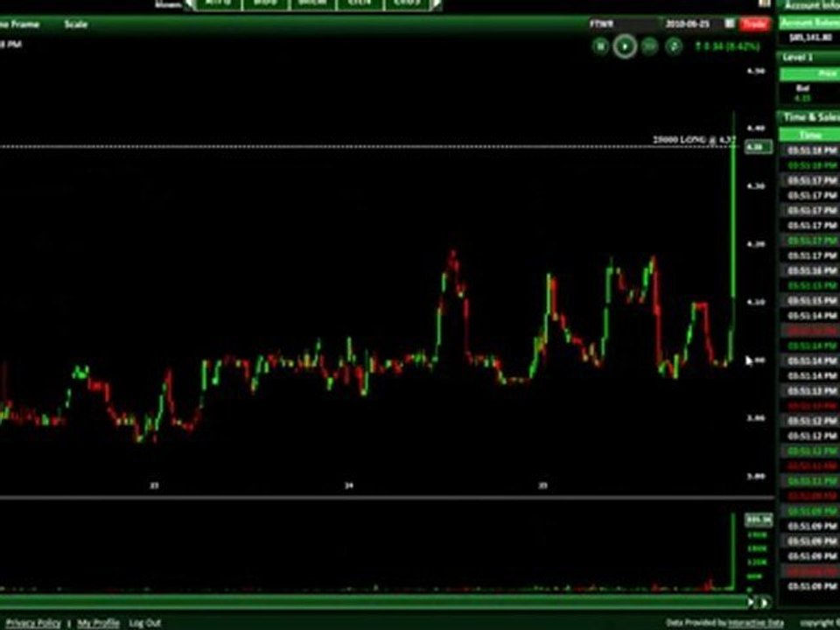The height and width of the screenshot is (630, 840).
Task: Click the FTWR ticker symbol field
Action: point(622,24)
